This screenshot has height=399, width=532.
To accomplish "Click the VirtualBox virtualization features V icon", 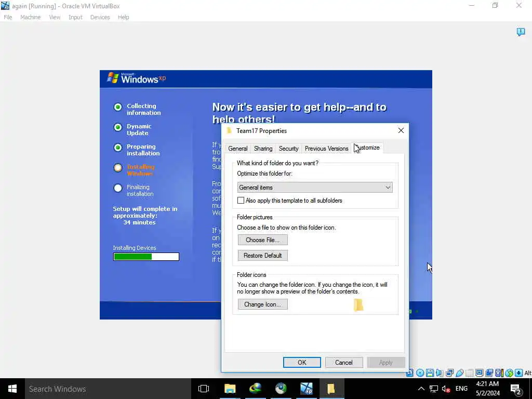I will [499, 373].
